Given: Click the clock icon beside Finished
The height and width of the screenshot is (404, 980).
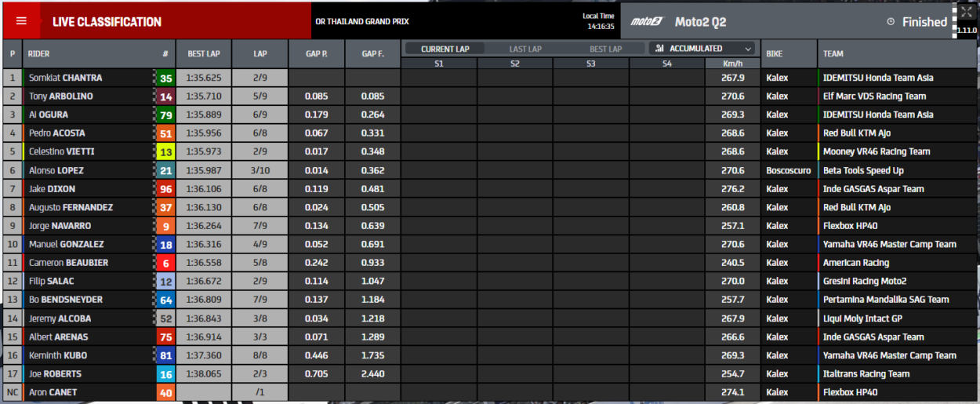Looking at the screenshot, I should coord(891,22).
